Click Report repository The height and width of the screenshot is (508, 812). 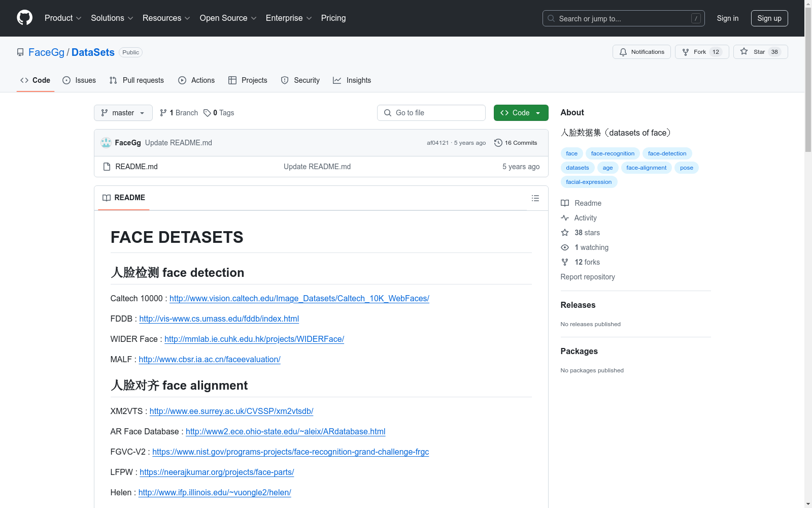tap(588, 277)
